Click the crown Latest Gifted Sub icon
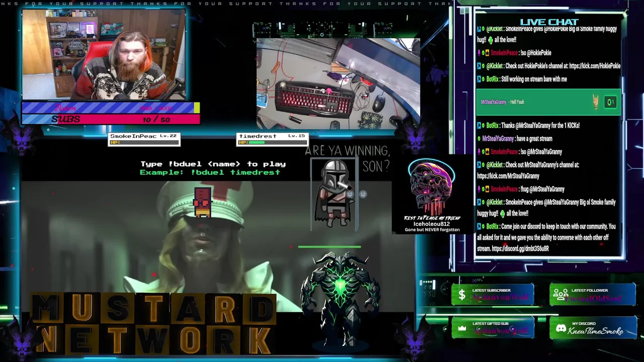The height and width of the screenshot is (362, 644). click(462, 328)
